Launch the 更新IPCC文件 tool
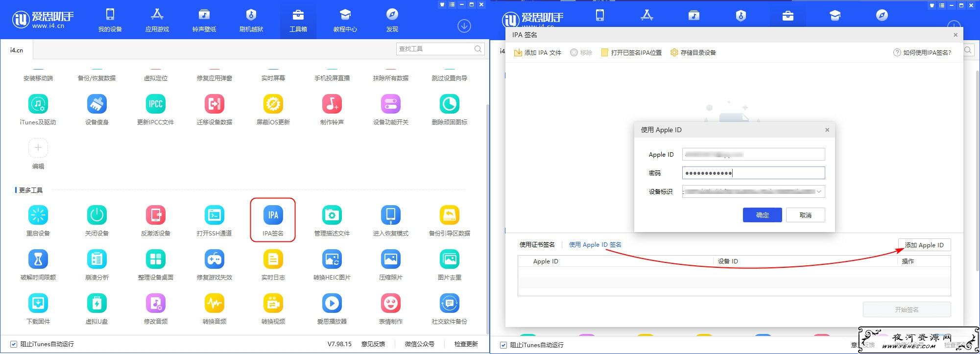980x354 pixels. [156, 104]
